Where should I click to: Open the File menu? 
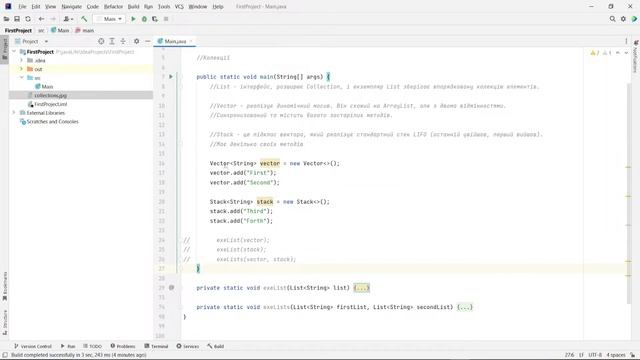22,7
